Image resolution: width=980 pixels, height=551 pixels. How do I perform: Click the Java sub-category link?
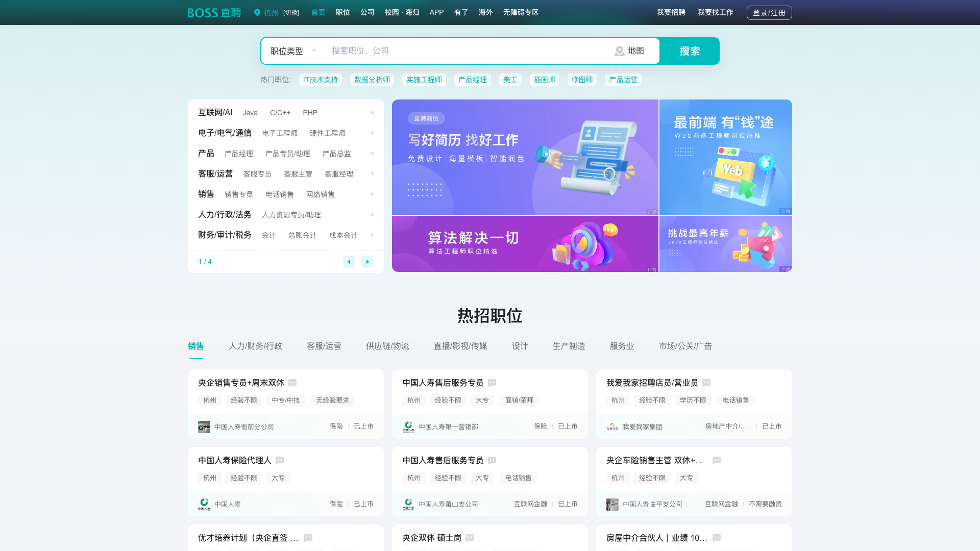tap(250, 113)
